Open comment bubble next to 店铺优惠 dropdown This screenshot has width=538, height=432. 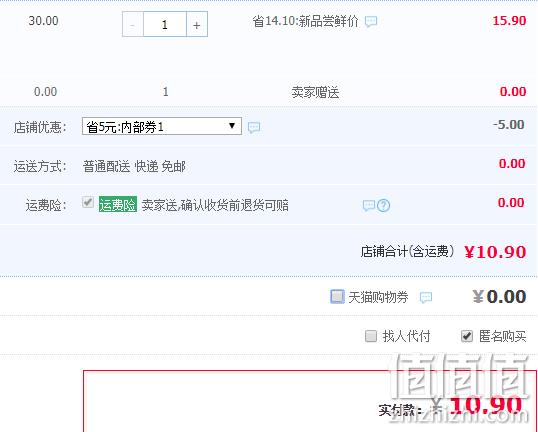tap(254, 128)
